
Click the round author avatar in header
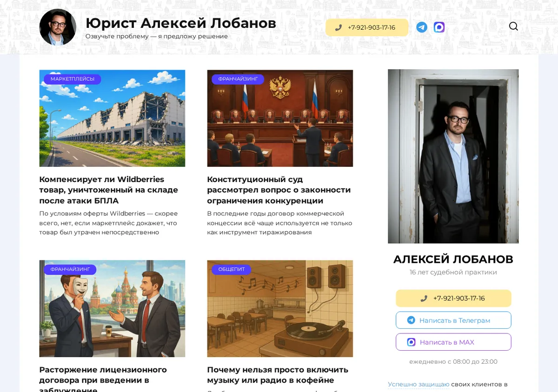(x=58, y=27)
